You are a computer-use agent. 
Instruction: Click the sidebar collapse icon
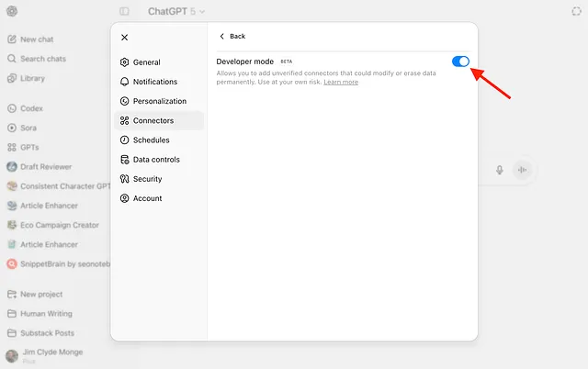click(x=124, y=12)
